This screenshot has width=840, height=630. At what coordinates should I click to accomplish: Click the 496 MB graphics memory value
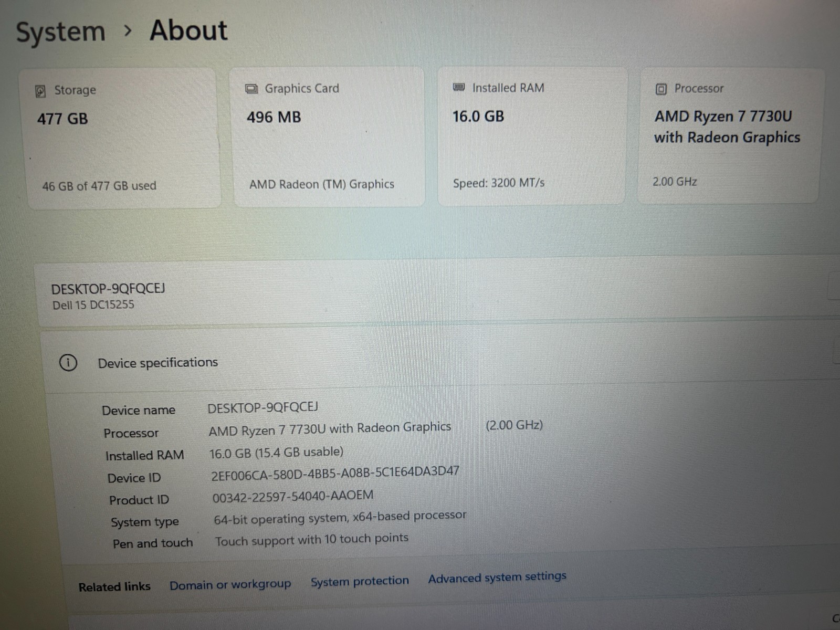click(274, 117)
